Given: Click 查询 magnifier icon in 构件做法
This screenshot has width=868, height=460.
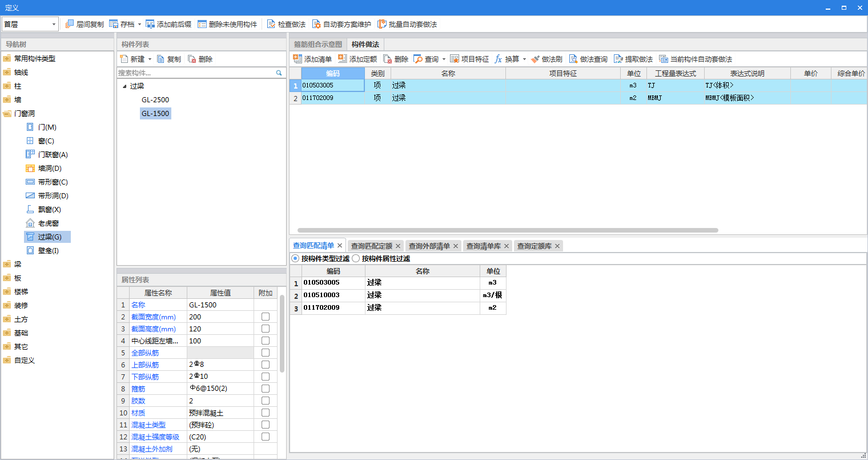Looking at the screenshot, I should tap(418, 59).
